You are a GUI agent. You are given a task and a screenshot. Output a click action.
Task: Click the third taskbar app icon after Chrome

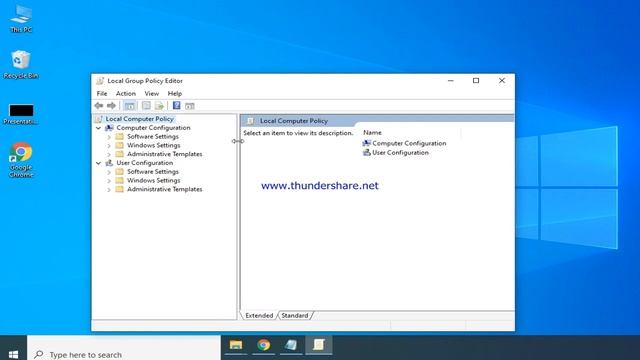tap(291, 345)
